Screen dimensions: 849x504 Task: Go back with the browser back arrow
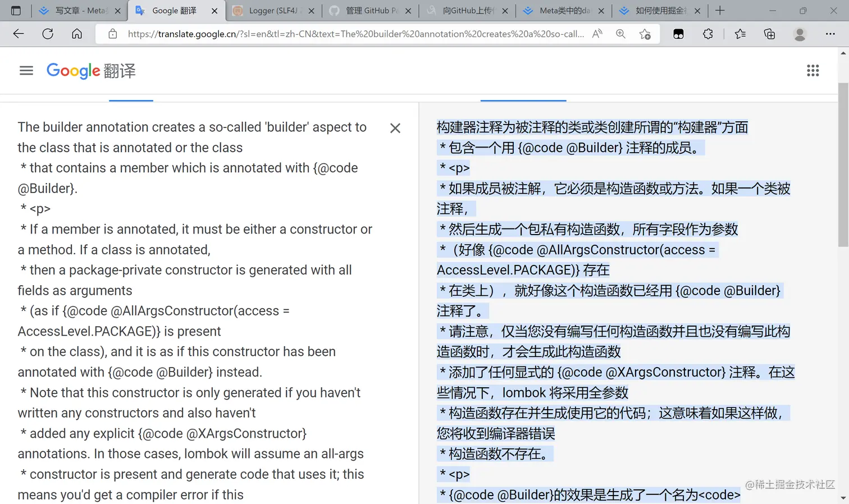(x=19, y=34)
